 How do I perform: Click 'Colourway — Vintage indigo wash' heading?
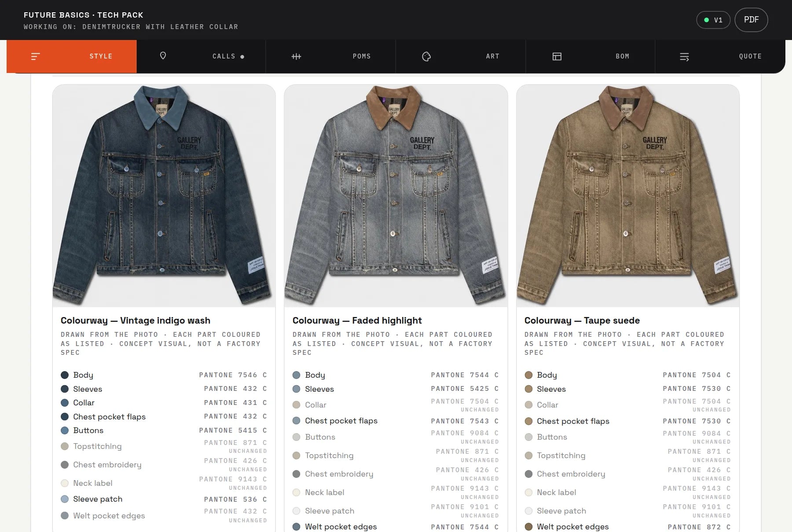136,321
